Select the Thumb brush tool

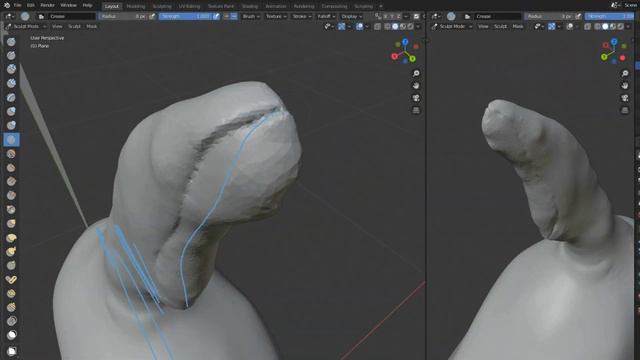pos(11,265)
